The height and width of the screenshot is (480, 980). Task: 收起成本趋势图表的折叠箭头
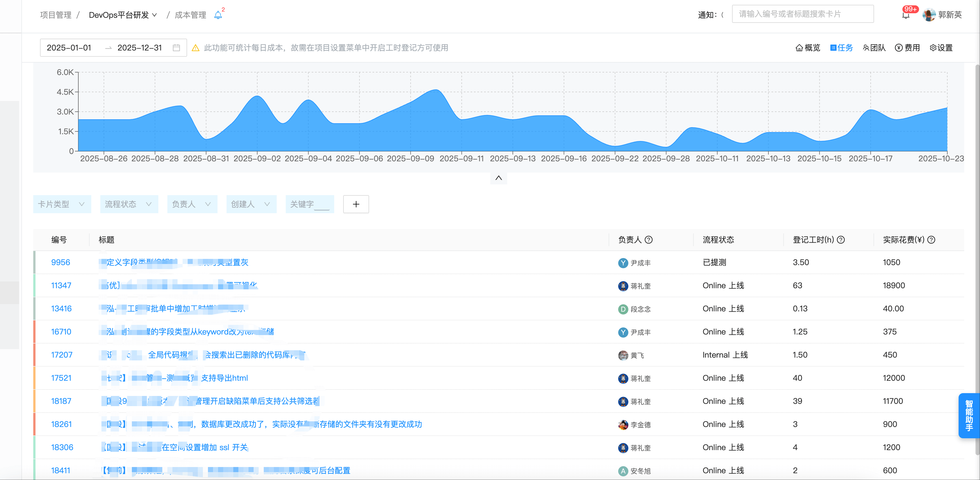point(498,178)
